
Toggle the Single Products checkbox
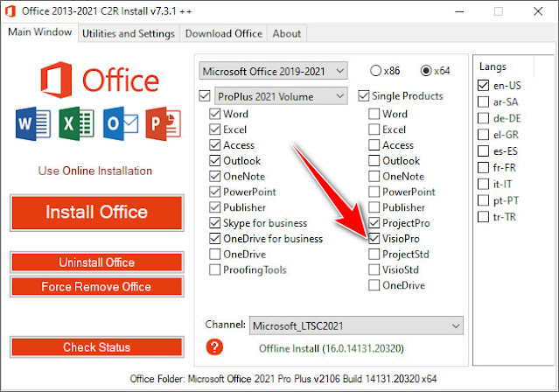tap(364, 96)
